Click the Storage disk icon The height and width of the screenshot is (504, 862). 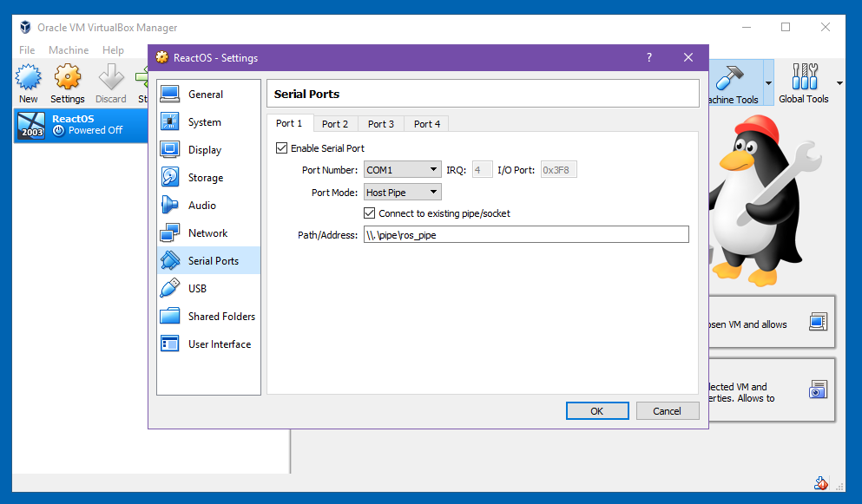170,177
